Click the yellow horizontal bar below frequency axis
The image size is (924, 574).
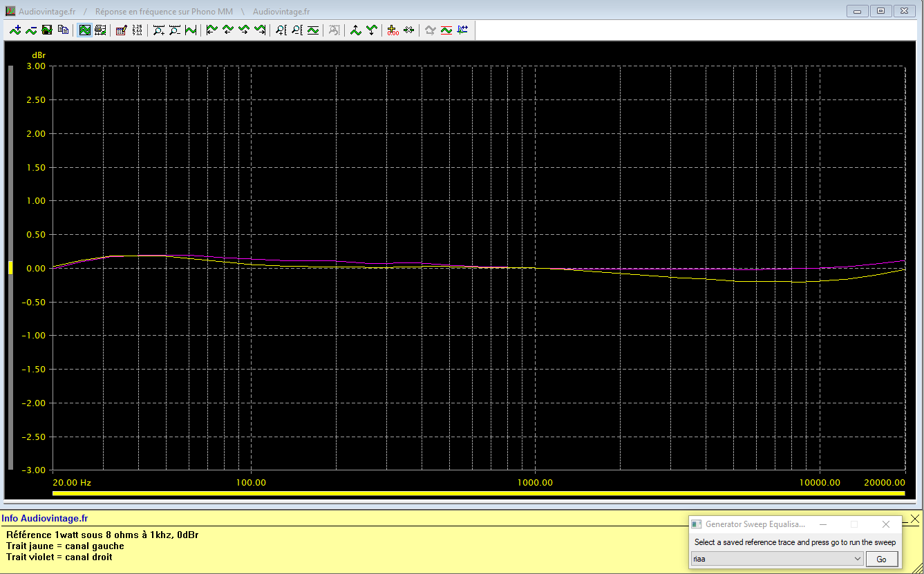478,493
